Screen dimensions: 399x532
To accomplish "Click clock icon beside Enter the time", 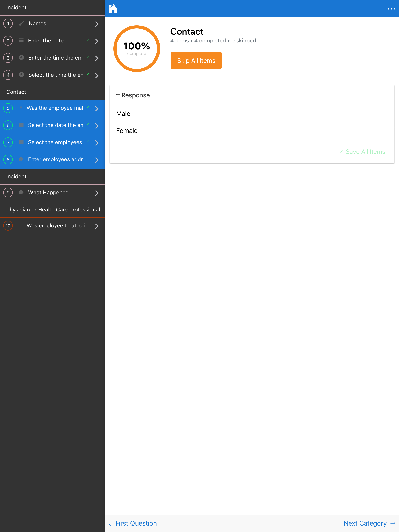I will click(x=21, y=57).
